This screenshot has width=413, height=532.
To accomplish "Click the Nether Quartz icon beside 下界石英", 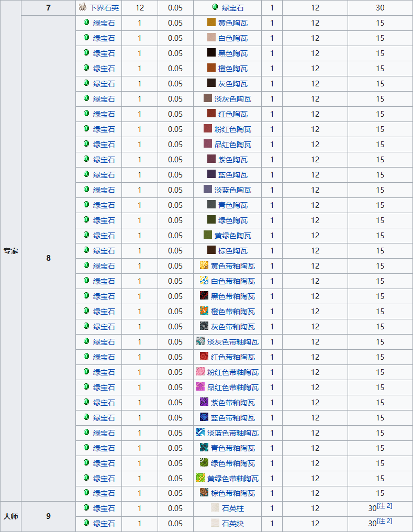I will (83, 8).
